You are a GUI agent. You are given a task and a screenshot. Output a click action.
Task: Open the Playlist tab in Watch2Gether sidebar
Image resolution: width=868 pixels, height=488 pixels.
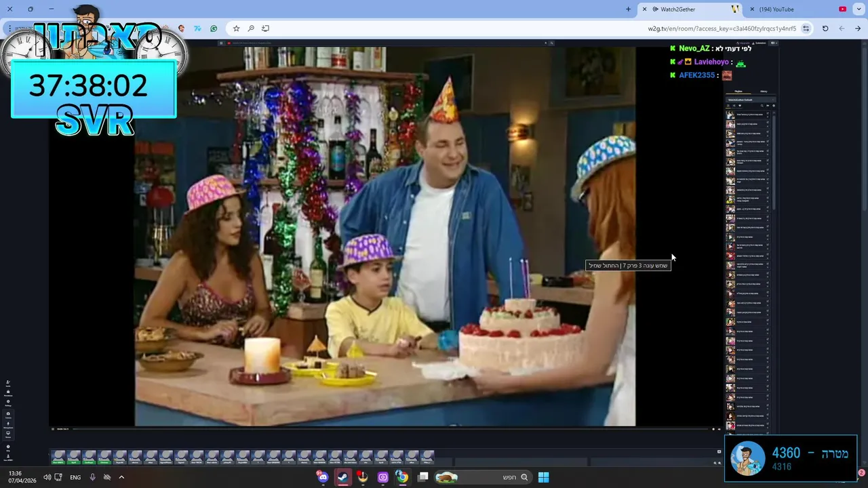[738, 91]
